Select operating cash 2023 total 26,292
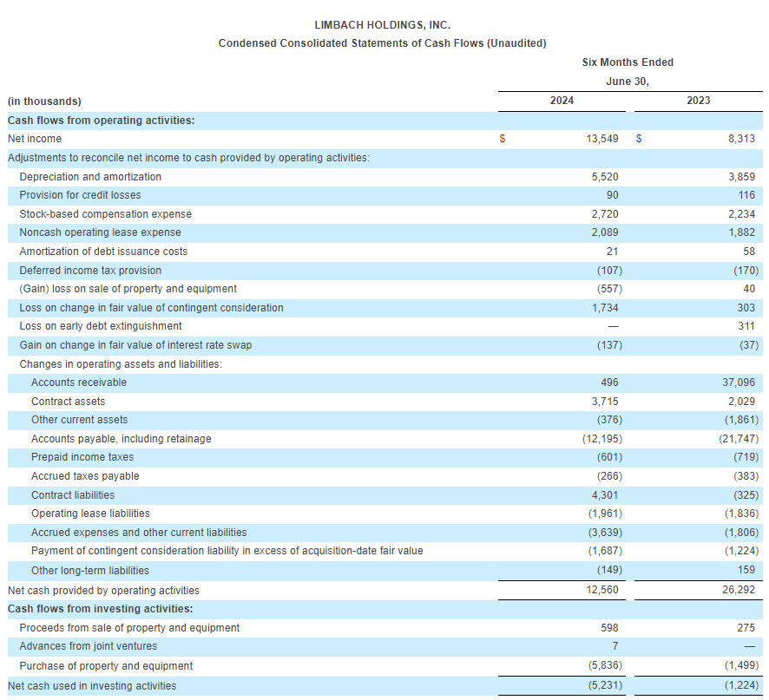This screenshot has width=769, height=700. [739, 590]
